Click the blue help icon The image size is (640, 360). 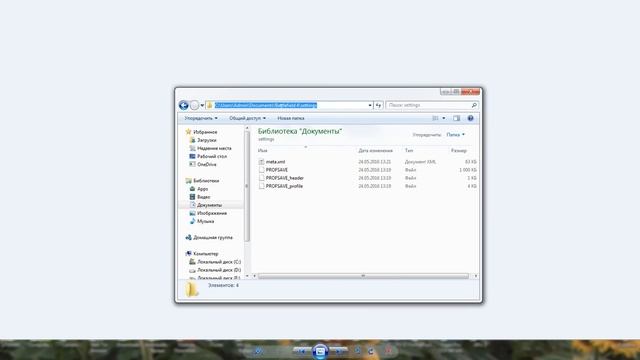coord(471,118)
